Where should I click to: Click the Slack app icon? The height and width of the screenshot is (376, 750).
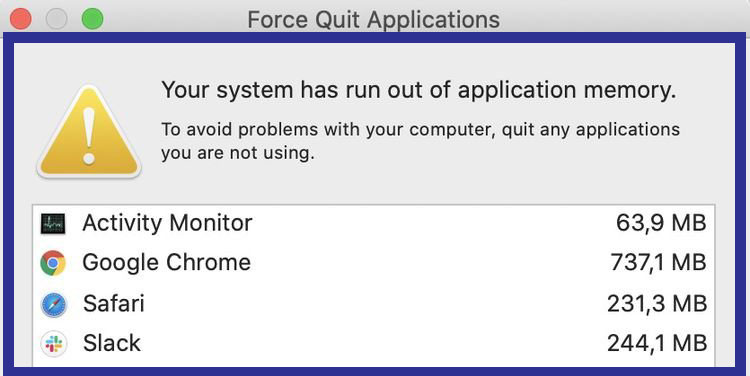(53, 344)
